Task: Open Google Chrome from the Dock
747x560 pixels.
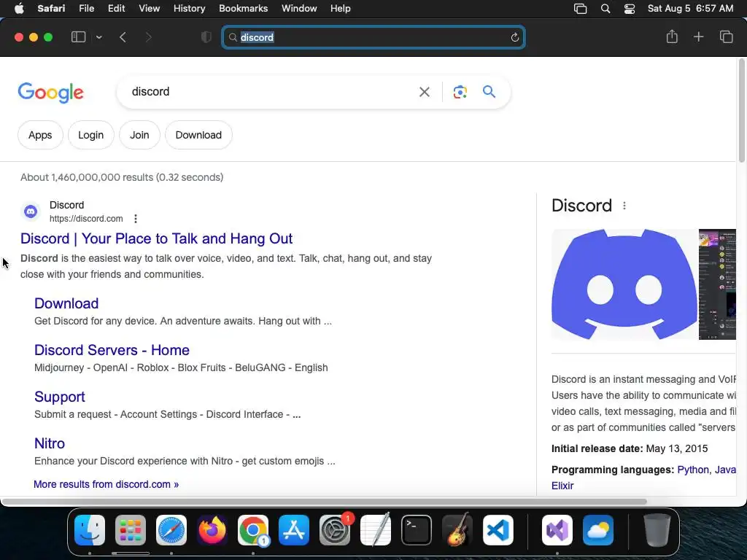Action: 253,530
